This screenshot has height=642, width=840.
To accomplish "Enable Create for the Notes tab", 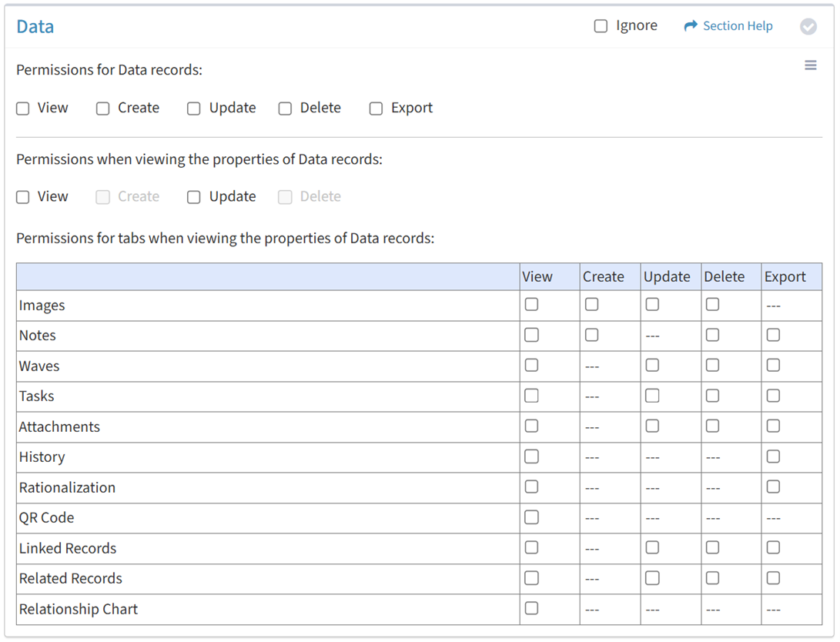I will pos(591,335).
